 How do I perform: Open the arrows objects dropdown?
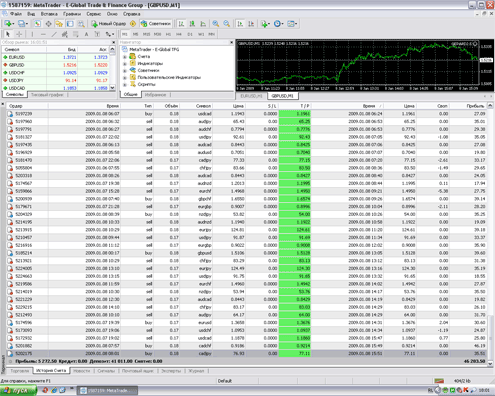(x=110, y=34)
